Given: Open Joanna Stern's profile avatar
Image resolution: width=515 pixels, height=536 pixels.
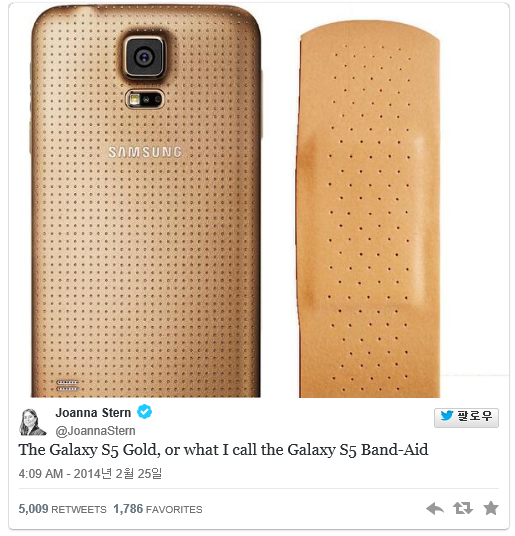Looking at the screenshot, I should tap(32, 422).
